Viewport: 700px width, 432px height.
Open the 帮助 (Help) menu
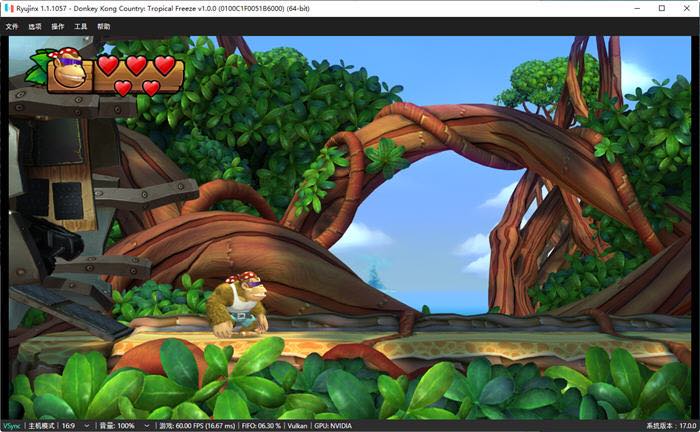(104, 26)
